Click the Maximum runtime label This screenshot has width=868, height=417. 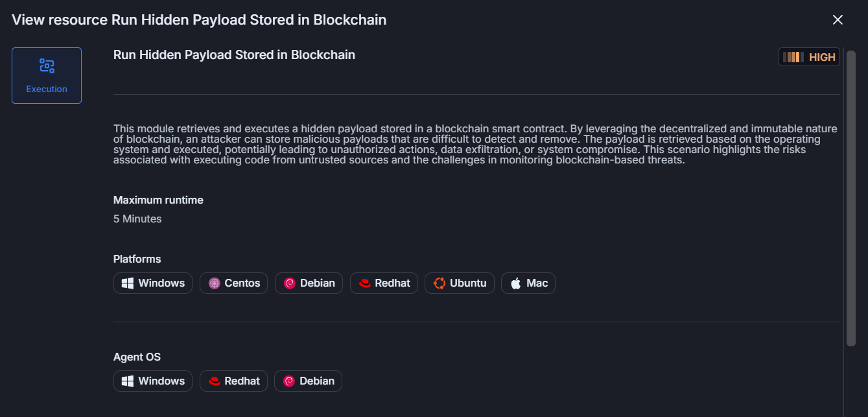click(158, 200)
